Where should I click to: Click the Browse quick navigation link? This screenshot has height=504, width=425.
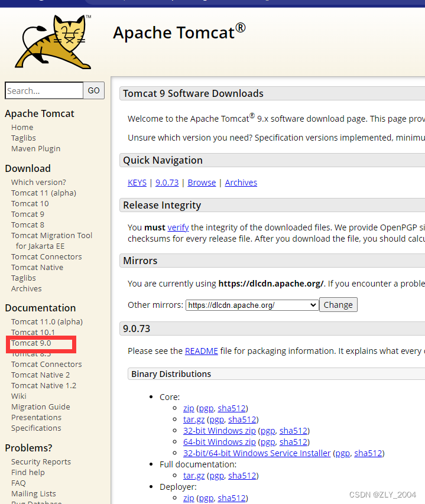pyautogui.click(x=202, y=183)
